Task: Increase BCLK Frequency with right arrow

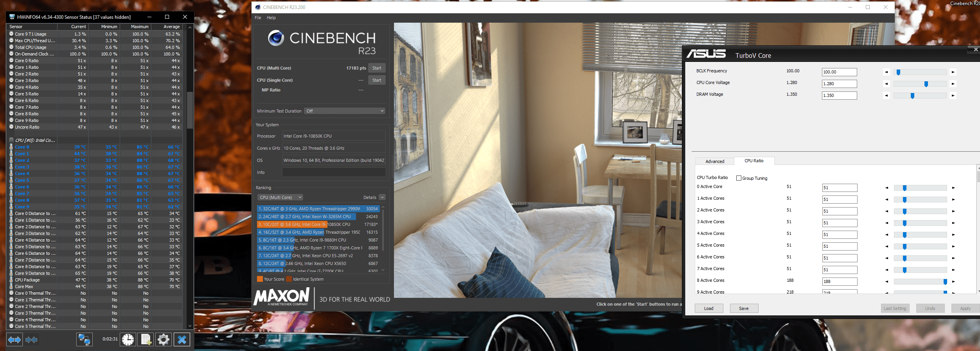Action: tap(953, 72)
